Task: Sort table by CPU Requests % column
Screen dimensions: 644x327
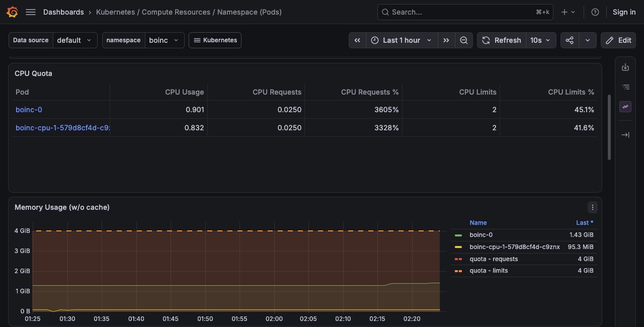Action: [370, 92]
